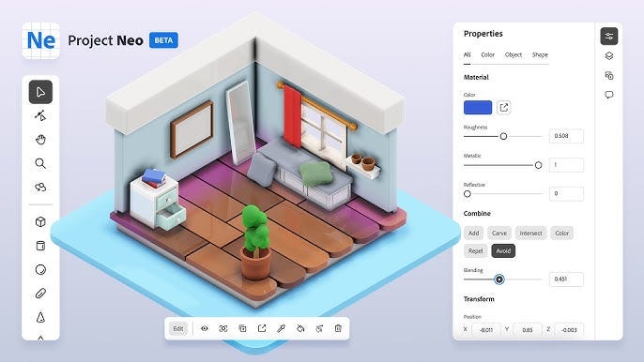Viewport: 644px width, 362px height.
Task: Add a cylinder shape
Action: click(x=40, y=246)
